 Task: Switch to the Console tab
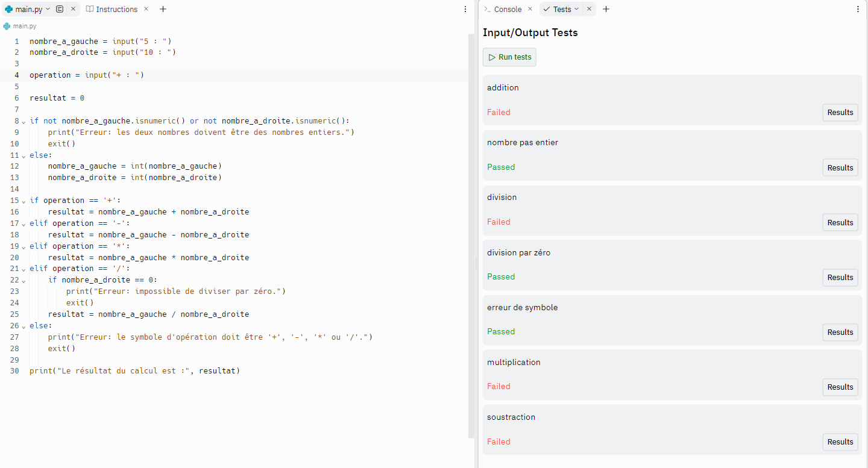pos(507,9)
